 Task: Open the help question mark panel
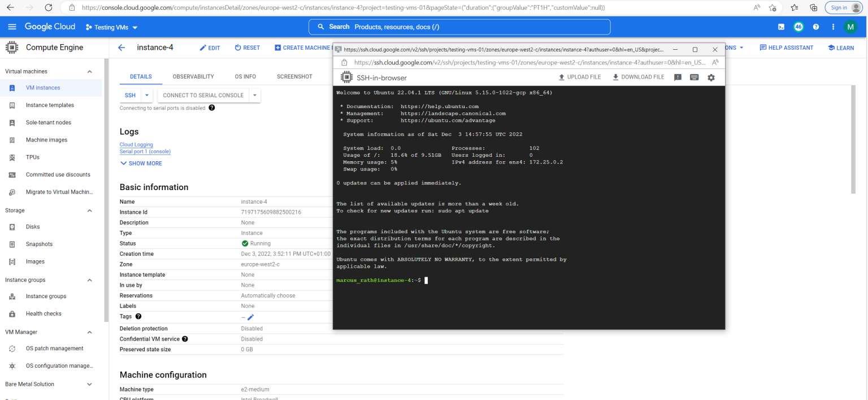(x=816, y=27)
